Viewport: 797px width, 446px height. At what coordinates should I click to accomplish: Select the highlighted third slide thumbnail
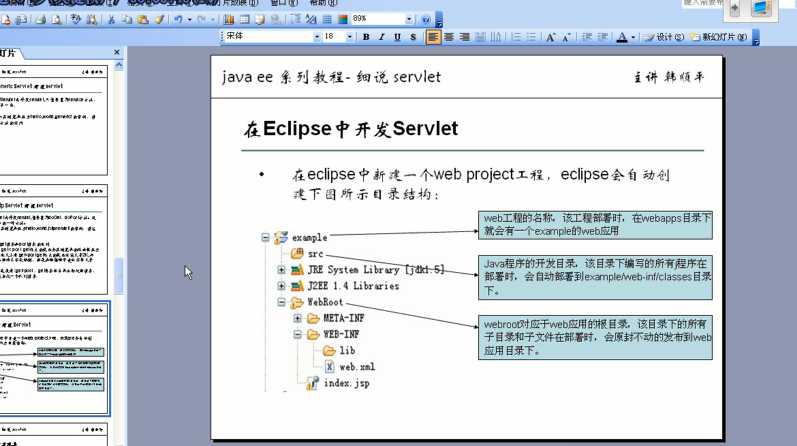click(54, 359)
